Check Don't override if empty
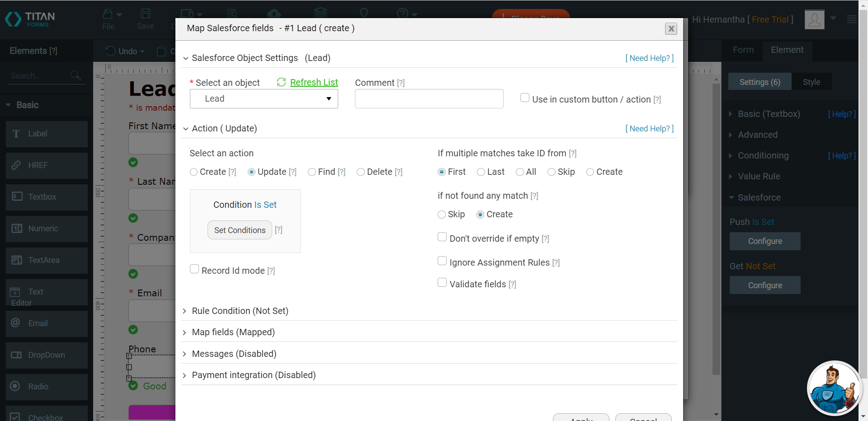The image size is (868, 421). [x=442, y=237]
